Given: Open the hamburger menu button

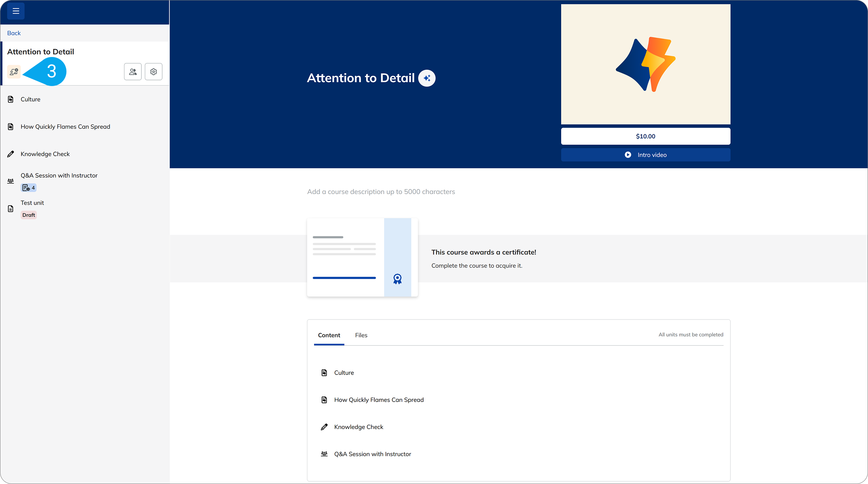Looking at the screenshot, I should [16, 11].
